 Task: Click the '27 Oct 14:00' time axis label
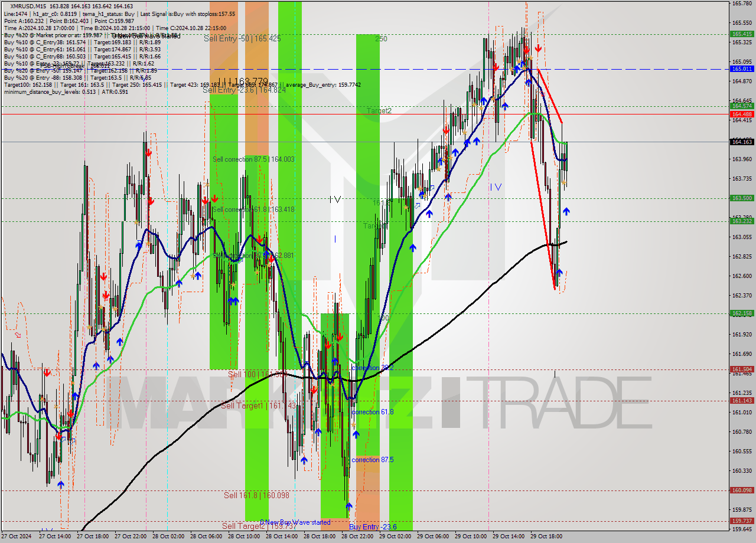55,537
